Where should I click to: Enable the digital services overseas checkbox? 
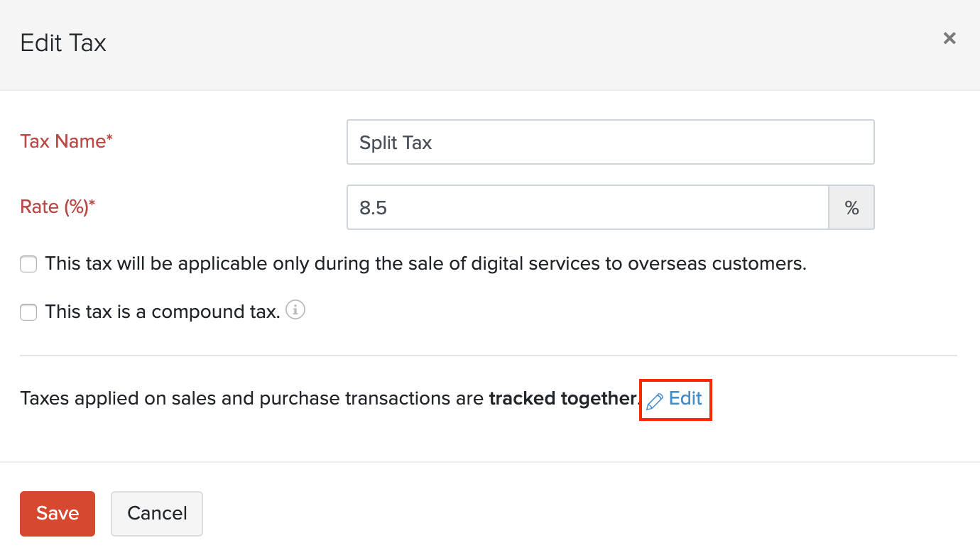28,265
